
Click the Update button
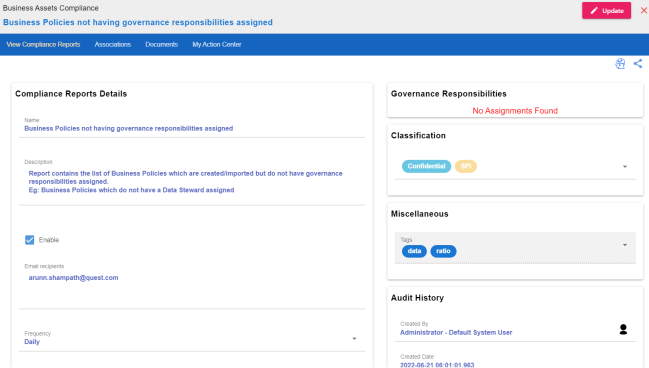(x=606, y=11)
